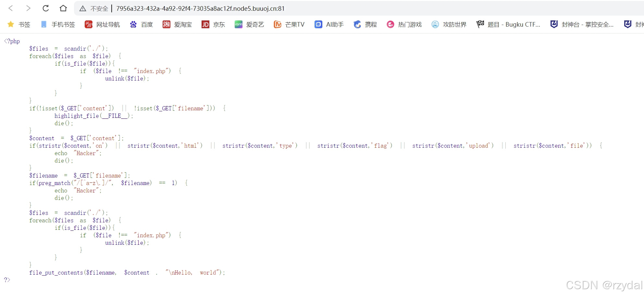Open the 爱淘宝 bookmark icon
Viewport: 644px width, 296px height.
pos(166,24)
